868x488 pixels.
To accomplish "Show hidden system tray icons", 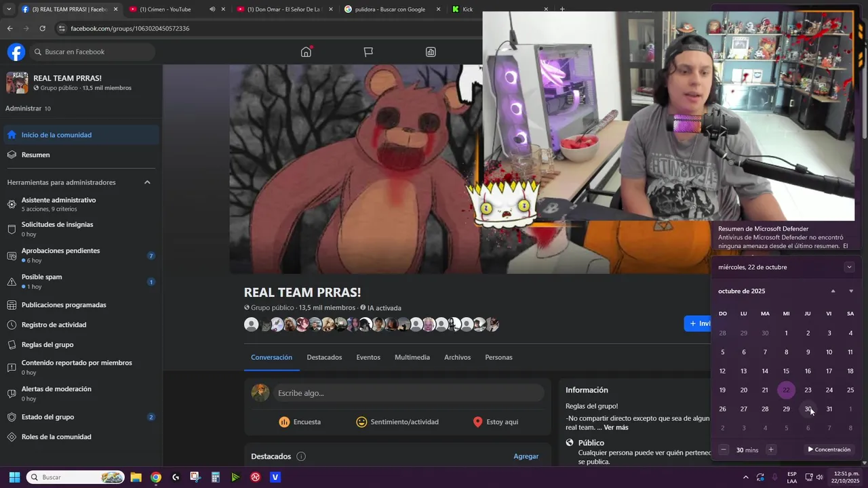I will coord(745,477).
